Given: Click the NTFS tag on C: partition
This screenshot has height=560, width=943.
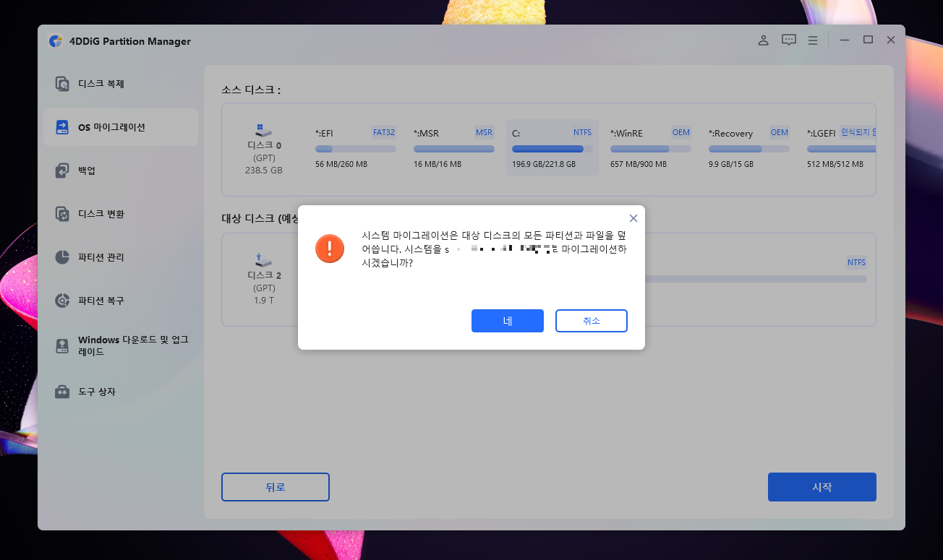Looking at the screenshot, I should 582,132.
